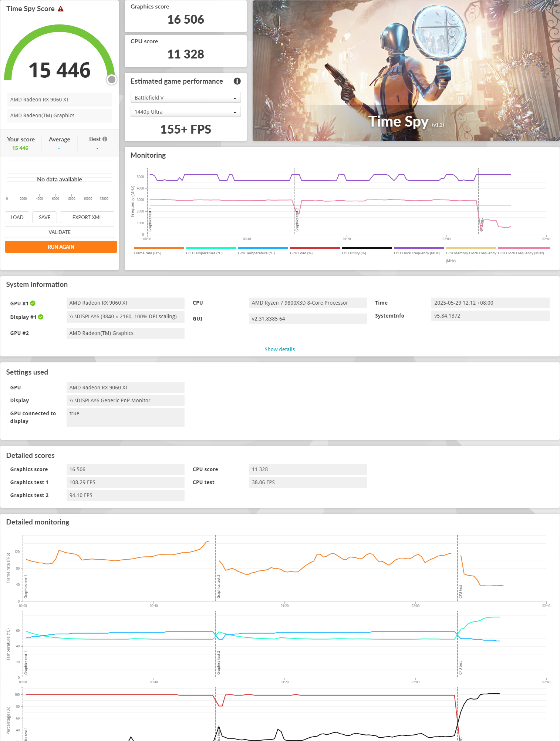The height and width of the screenshot is (741, 560).
Task: Click the 2025-05-29 12:12 +08:00 time field
Action: tap(490, 303)
